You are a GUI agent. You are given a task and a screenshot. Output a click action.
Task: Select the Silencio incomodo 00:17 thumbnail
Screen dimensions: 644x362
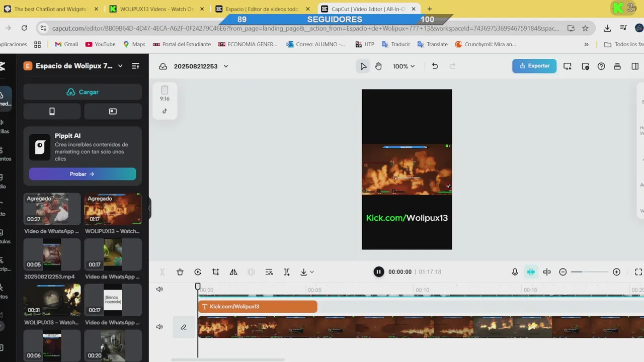coord(113,300)
